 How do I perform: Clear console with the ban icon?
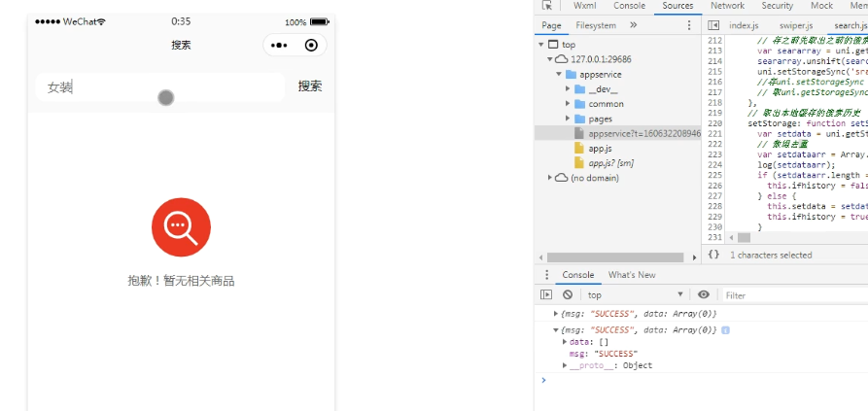pyautogui.click(x=568, y=294)
